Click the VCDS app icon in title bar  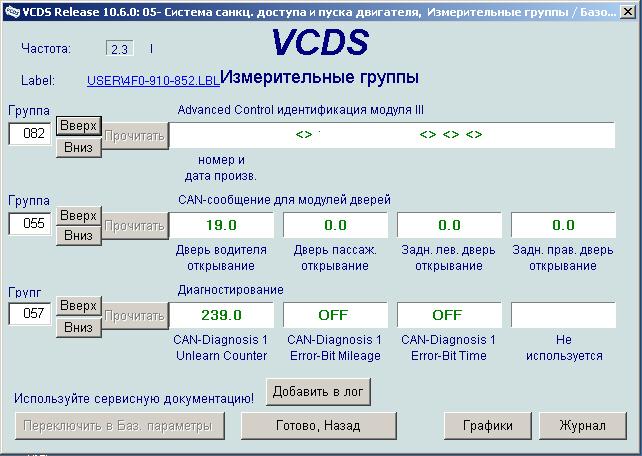point(12,11)
